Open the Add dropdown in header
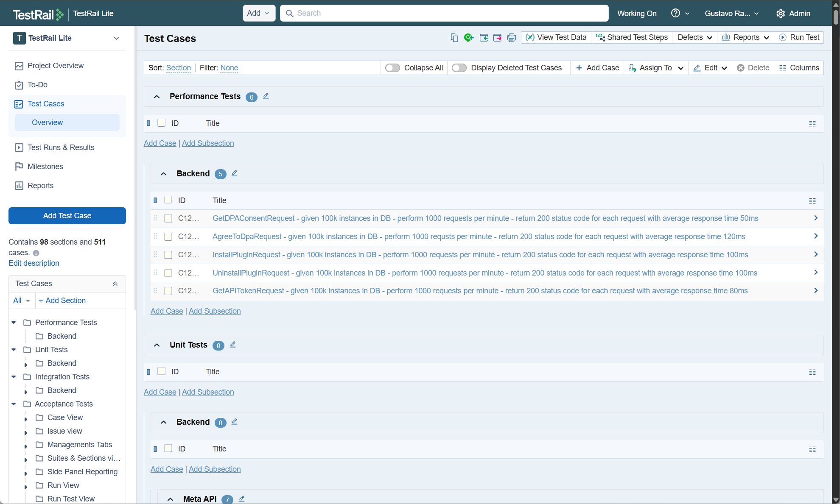This screenshot has height=504, width=840. click(258, 13)
